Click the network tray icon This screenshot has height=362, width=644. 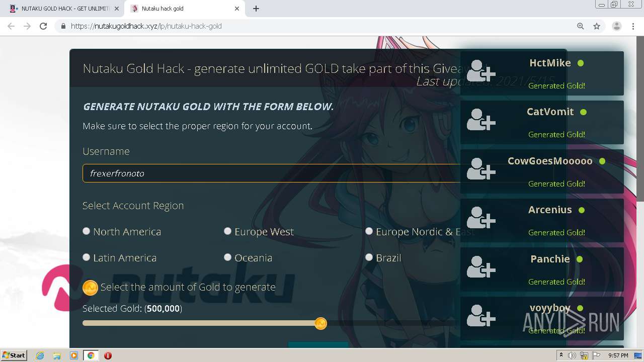[x=584, y=355]
